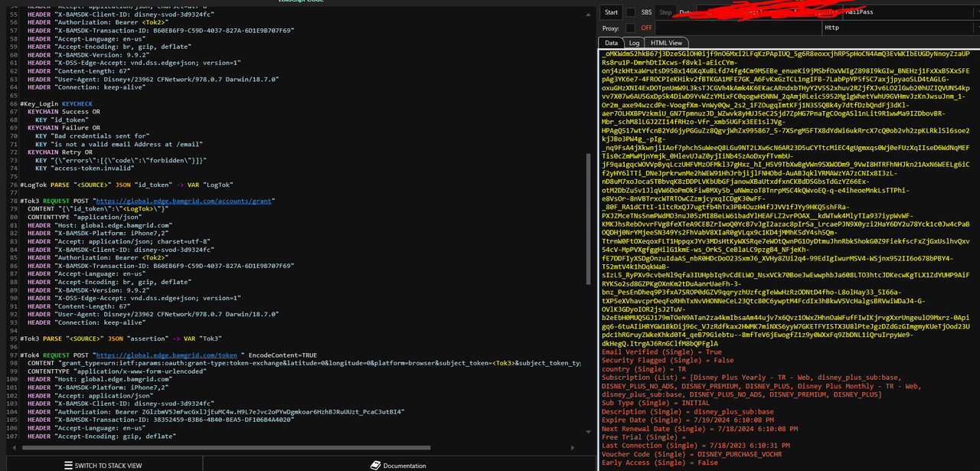Click the hamburger icon of Stack View

click(67, 465)
